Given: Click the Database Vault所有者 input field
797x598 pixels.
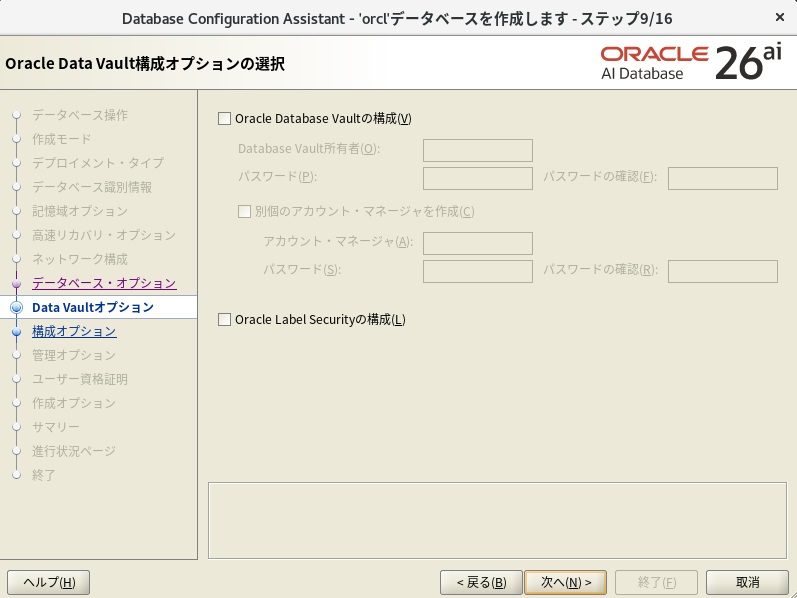Looking at the screenshot, I should coord(478,150).
